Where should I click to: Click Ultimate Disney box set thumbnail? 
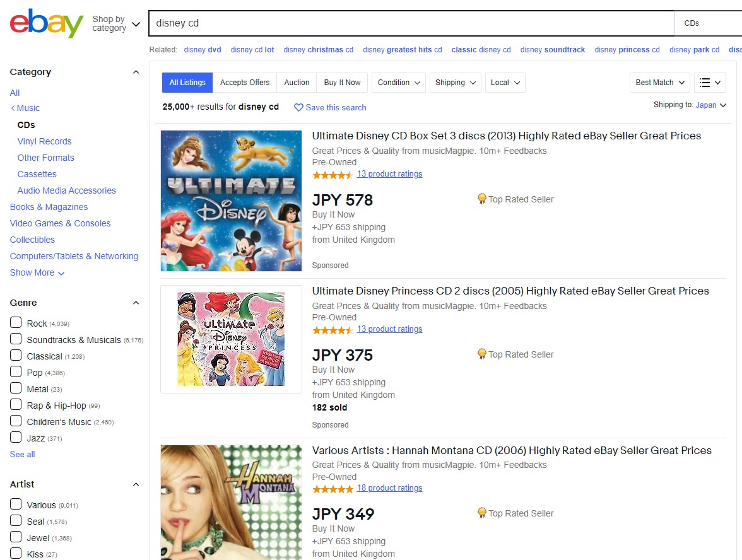click(231, 201)
